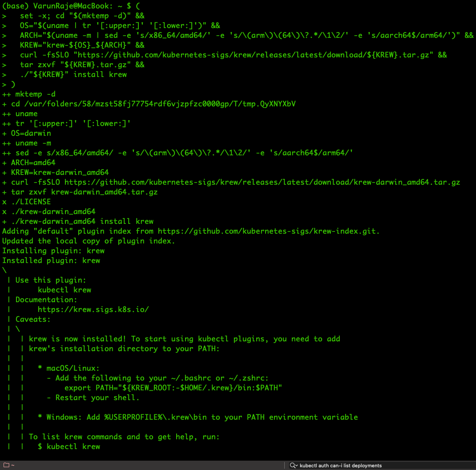
Task: Click the 'krew is now installed!' message line
Action: [x=185, y=339]
